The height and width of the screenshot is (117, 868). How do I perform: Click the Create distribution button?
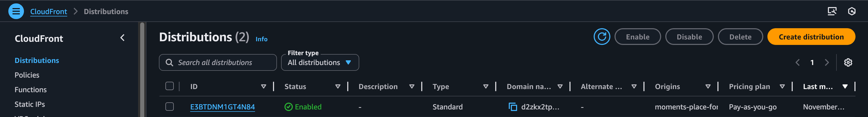click(x=811, y=37)
